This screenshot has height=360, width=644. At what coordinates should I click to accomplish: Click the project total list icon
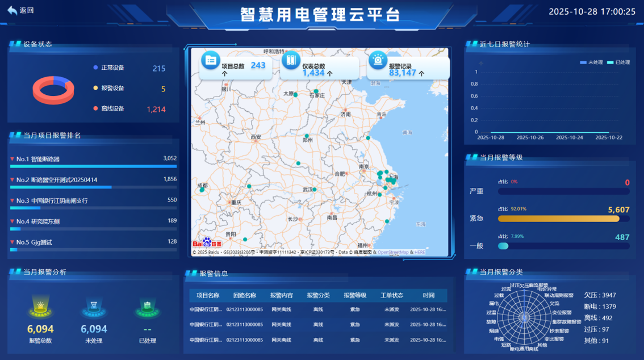coord(211,61)
